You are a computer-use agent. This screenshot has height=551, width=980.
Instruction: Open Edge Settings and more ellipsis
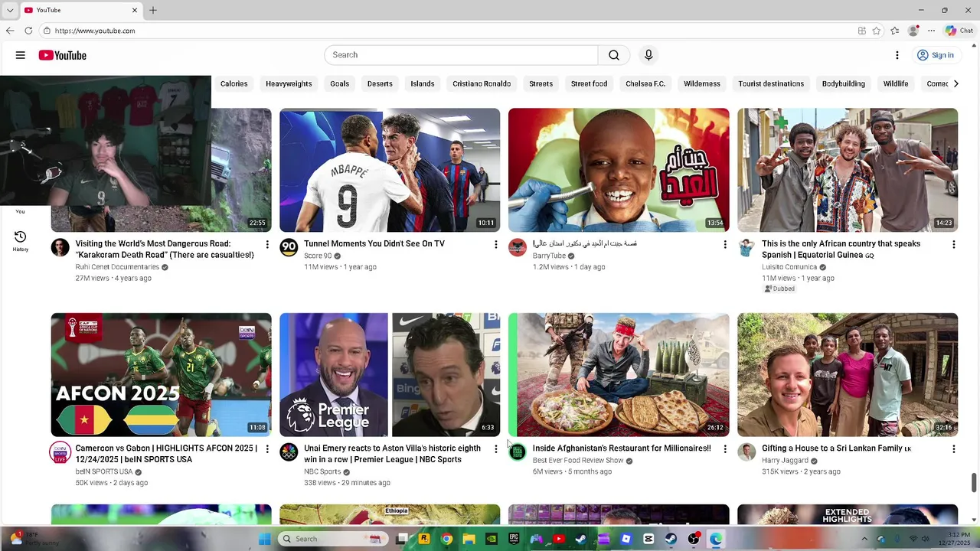coord(931,31)
